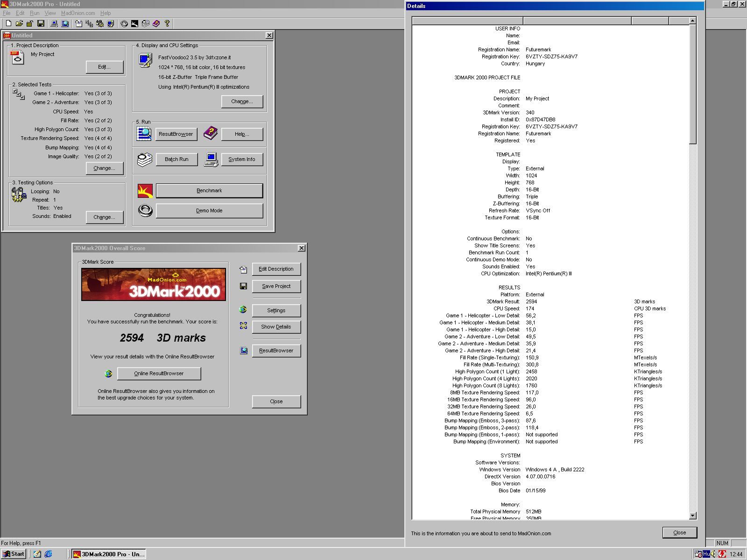Click Change... under Selected Tests
The width and height of the screenshot is (747, 560).
[105, 168]
